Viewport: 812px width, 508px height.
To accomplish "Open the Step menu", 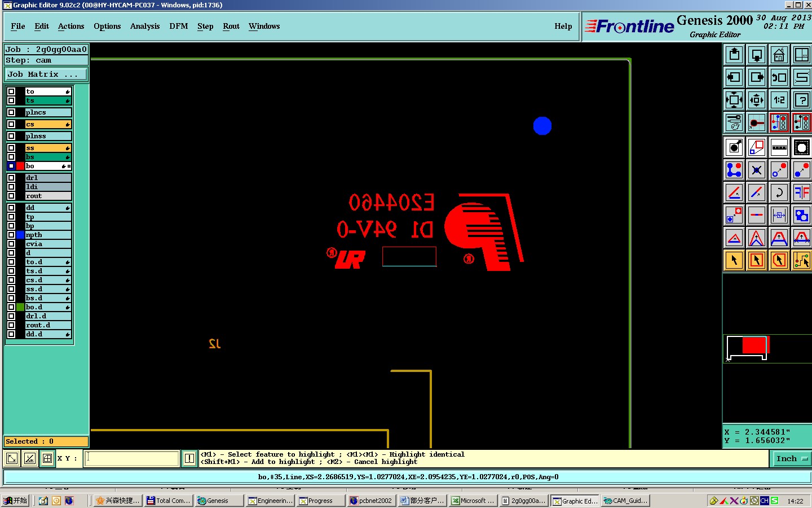I will pos(205,26).
